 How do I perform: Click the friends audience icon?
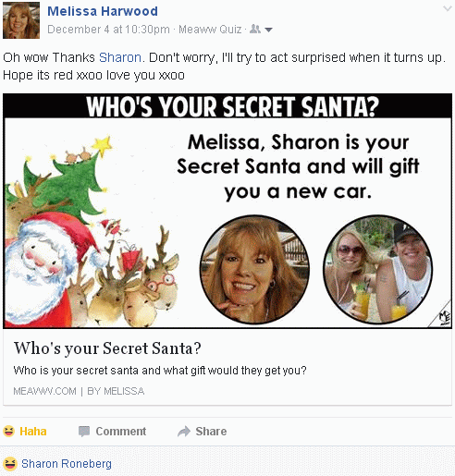click(x=255, y=30)
